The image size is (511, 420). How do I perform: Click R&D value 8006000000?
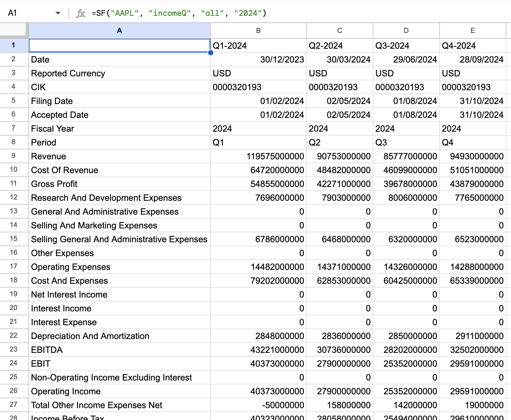(x=406, y=198)
